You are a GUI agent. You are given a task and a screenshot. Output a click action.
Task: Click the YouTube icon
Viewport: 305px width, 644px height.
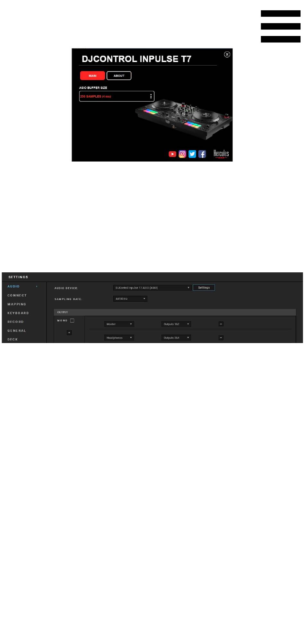click(172, 154)
